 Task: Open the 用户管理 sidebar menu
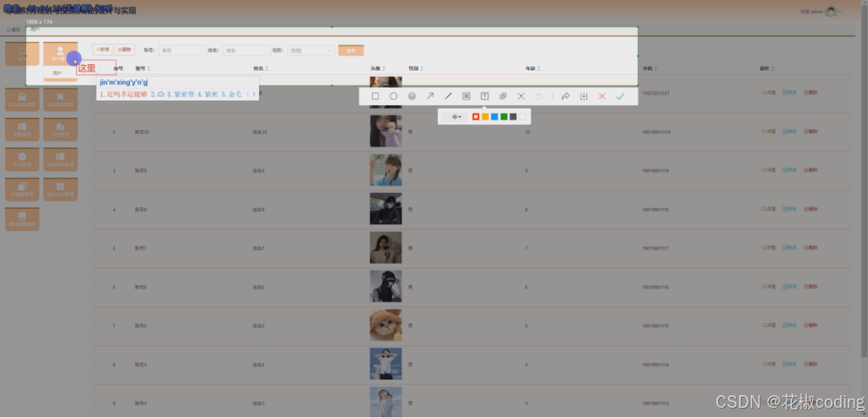pyautogui.click(x=60, y=53)
